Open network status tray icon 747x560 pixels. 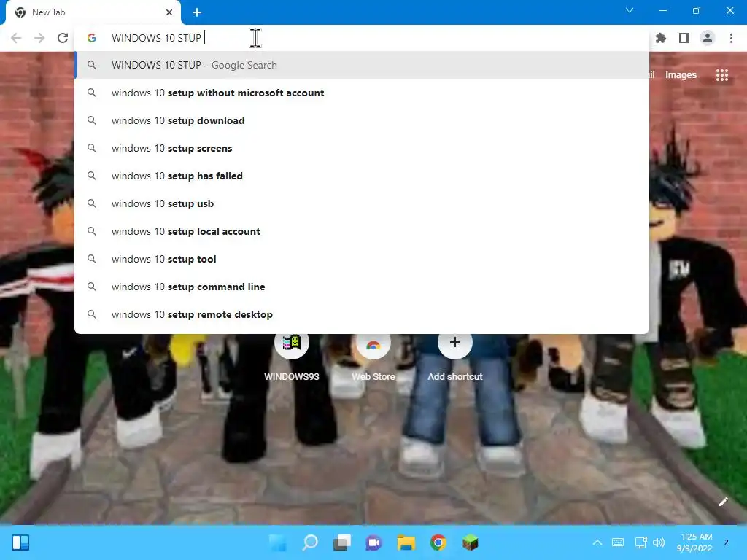coord(640,542)
